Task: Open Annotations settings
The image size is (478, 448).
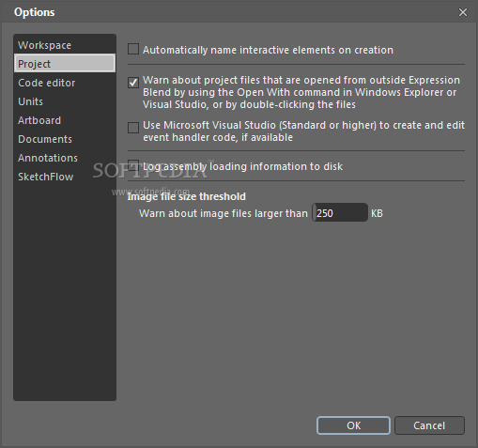Action: point(65,158)
